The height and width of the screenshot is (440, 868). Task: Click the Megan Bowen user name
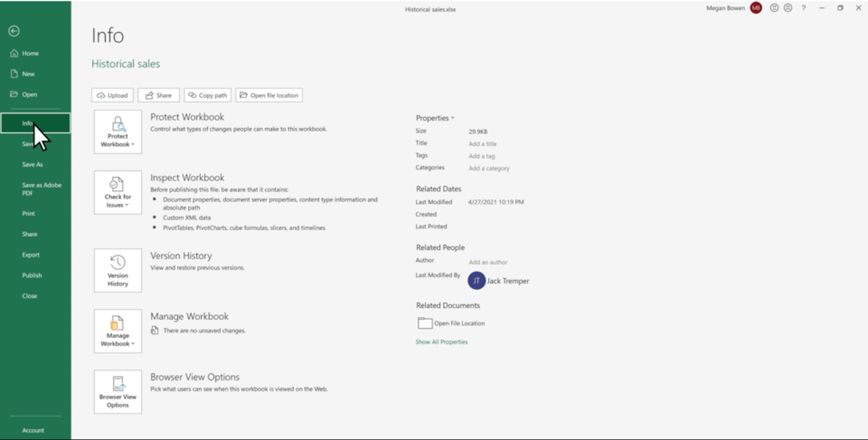tap(726, 8)
